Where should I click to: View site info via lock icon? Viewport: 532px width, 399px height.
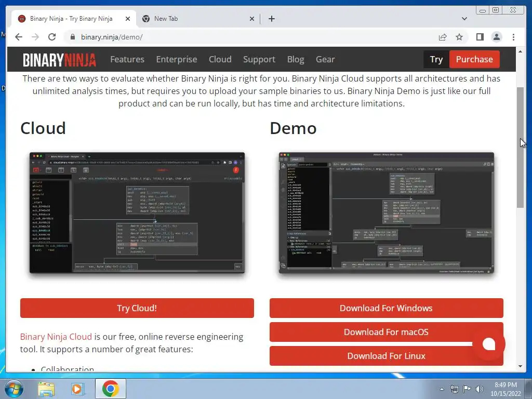[x=72, y=37]
